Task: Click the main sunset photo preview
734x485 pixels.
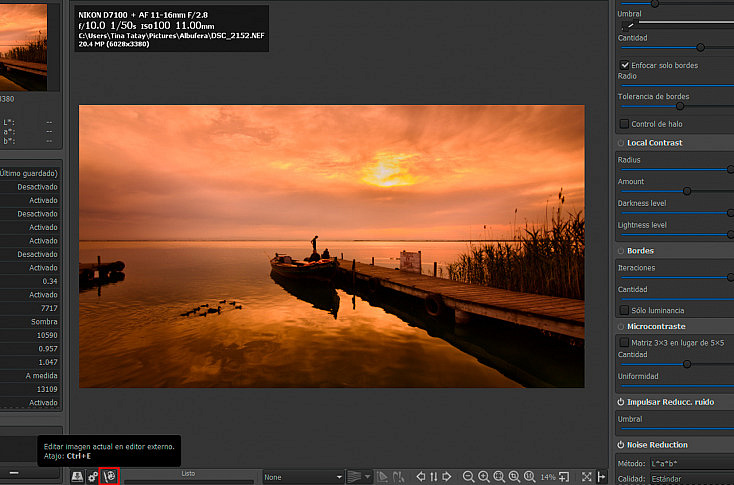Action: (x=331, y=246)
